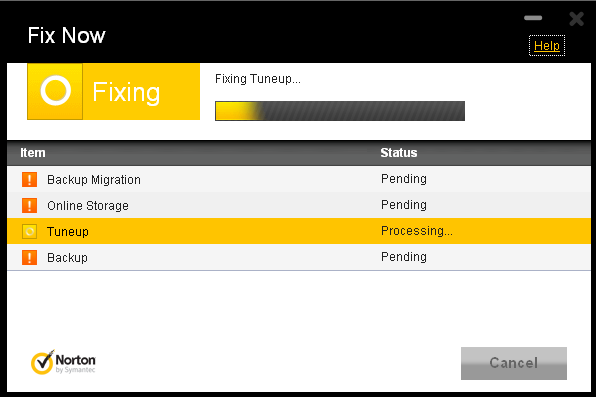Click the Backup Migration warning icon
Viewport: 596px width, 397px height.
pos(29,179)
